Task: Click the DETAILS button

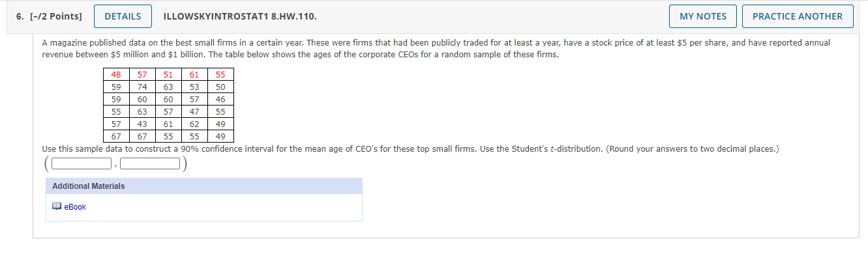Action: tap(123, 16)
